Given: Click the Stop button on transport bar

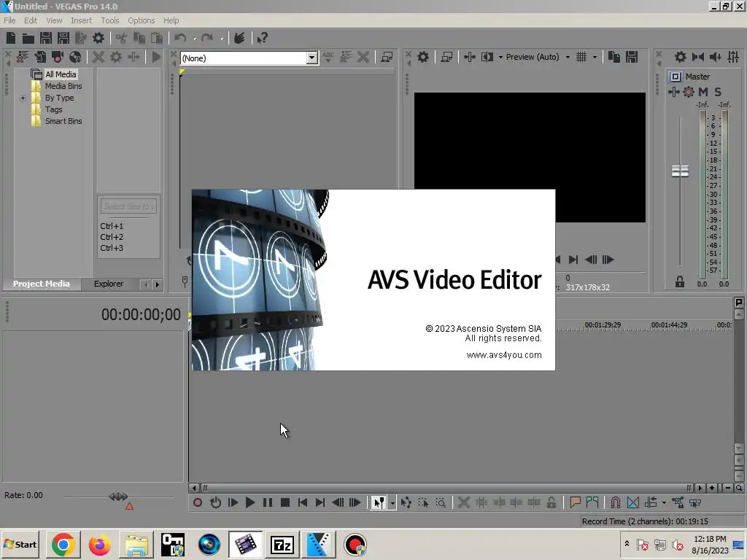Looking at the screenshot, I should [x=285, y=502].
